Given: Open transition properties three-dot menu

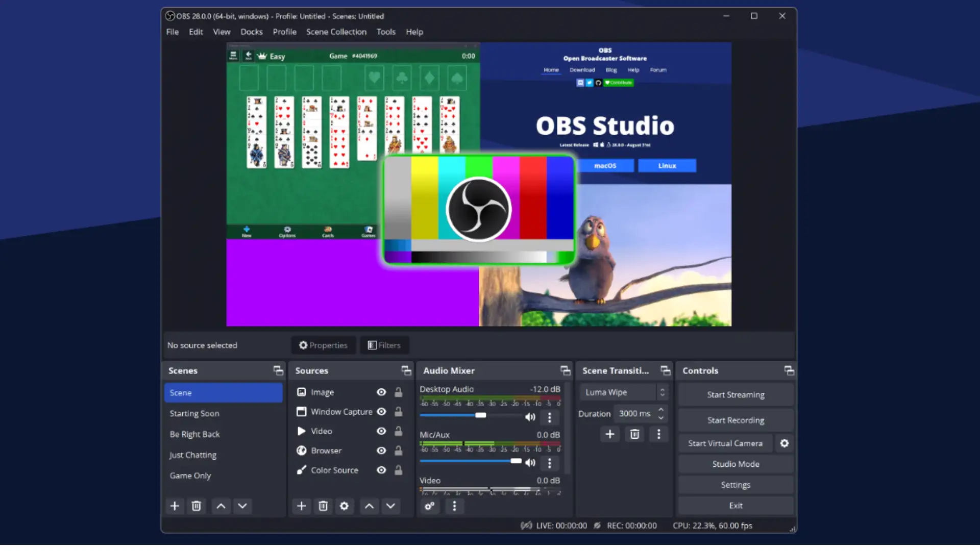Looking at the screenshot, I should tap(658, 434).
